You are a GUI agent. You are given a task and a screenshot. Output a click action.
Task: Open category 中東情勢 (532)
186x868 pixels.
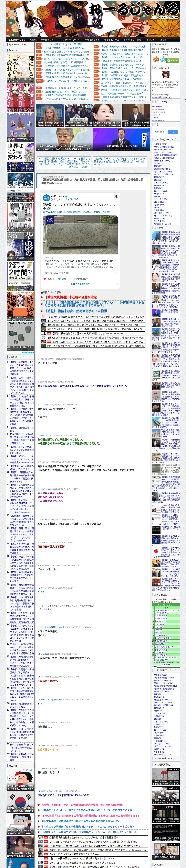click(160, 144)
